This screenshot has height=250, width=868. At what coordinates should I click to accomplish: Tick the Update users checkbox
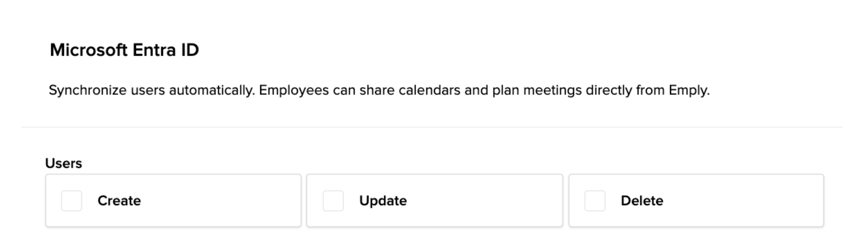(x=333, y=201)
